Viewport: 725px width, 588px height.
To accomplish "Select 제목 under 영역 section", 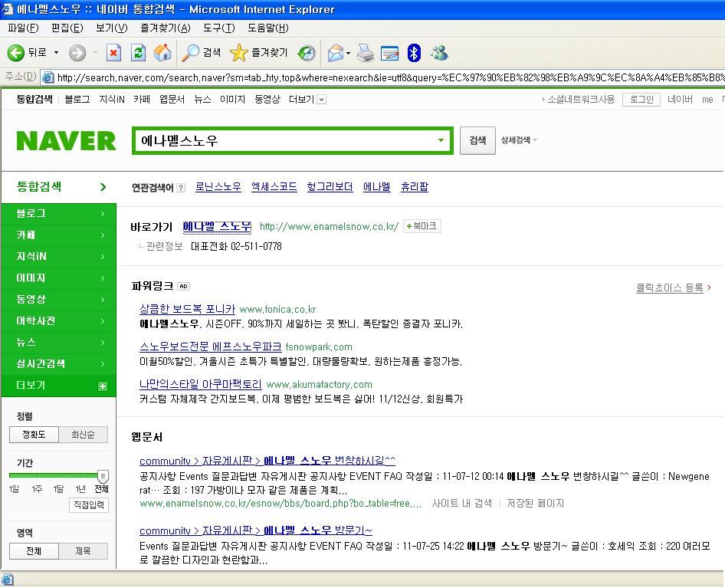I will (x=84, y=551).
